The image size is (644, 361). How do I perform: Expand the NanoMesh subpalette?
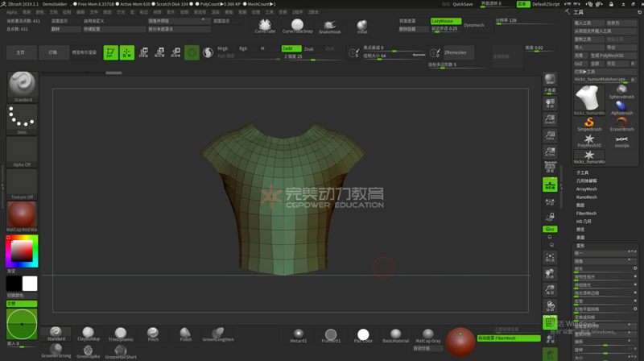point(587,197)
